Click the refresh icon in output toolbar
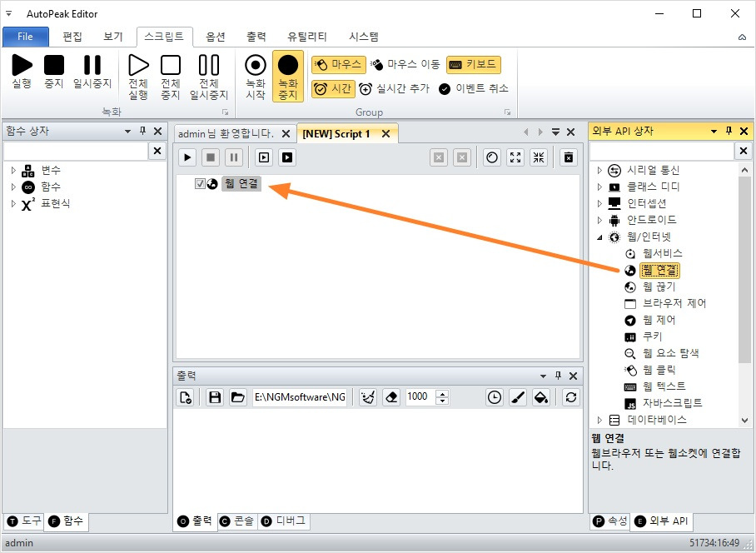756x553 pixels. click(x=571, y=397)
